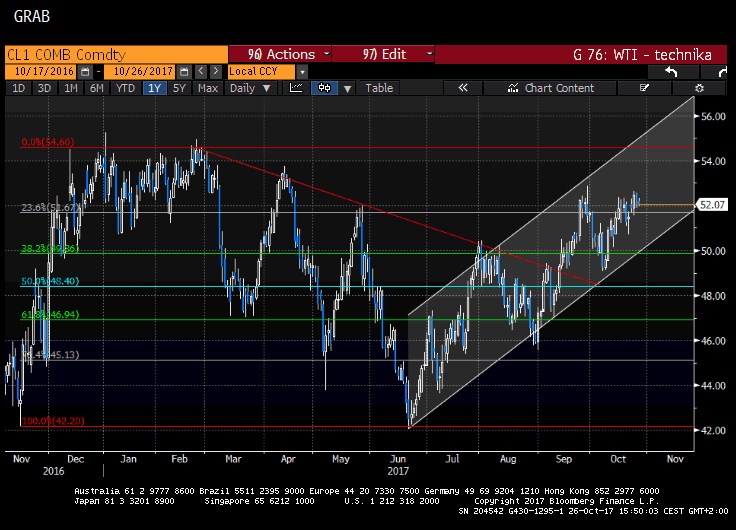Viewport: 736px width, 530px height.
Task: Switch to line chart type icon
Action: tap(296, 88)
